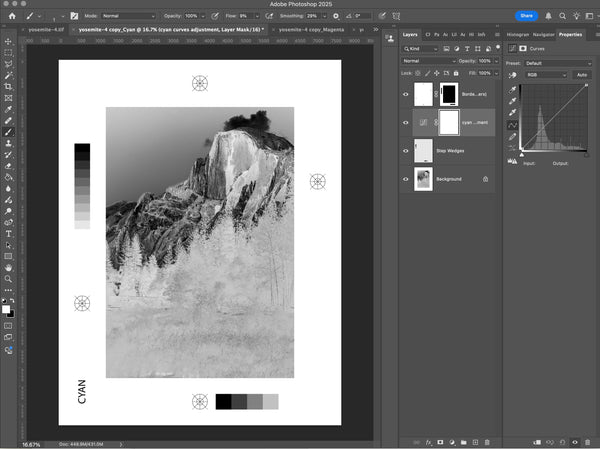This screenshot has height=449, width=600.
Task: Open the Smoothing dropdown arrow
Action: click(324, 16)
